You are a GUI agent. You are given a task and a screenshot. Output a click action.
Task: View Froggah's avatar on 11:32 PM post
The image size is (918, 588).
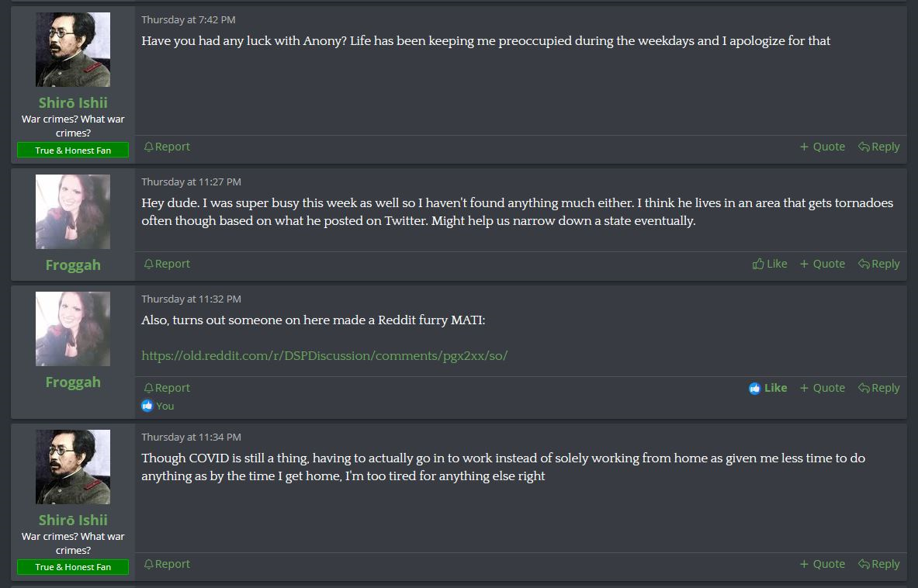coord(73,329)
